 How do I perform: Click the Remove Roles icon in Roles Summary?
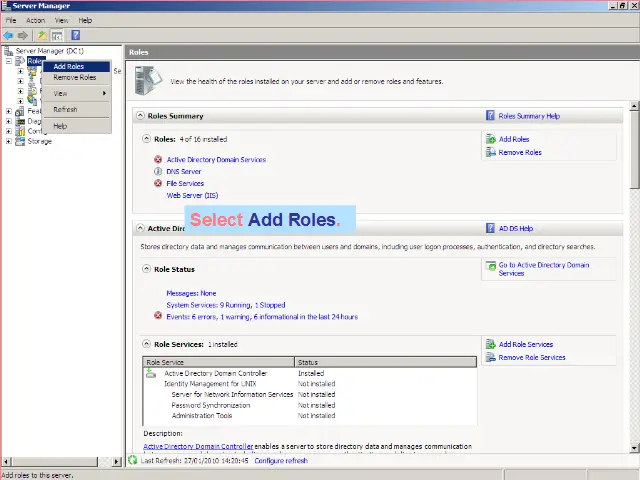click(491, 152)
